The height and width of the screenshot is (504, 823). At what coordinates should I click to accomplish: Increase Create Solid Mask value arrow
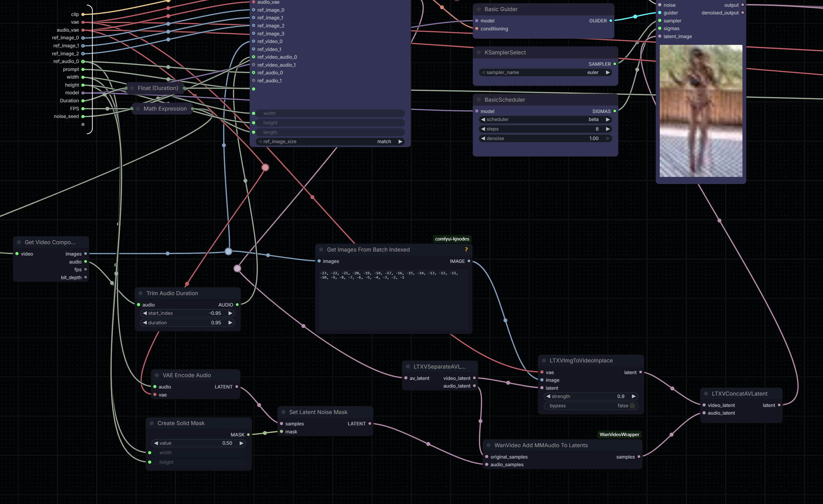pos(241,443)
